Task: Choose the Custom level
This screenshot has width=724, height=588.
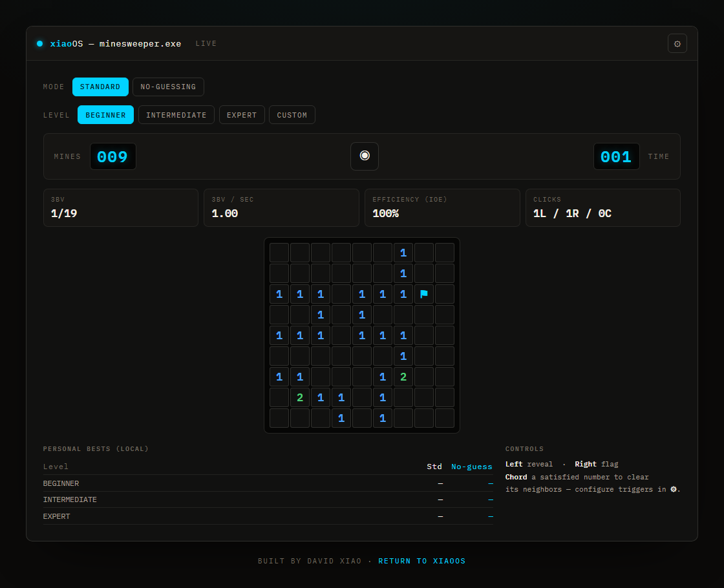Action: point(292,115)
